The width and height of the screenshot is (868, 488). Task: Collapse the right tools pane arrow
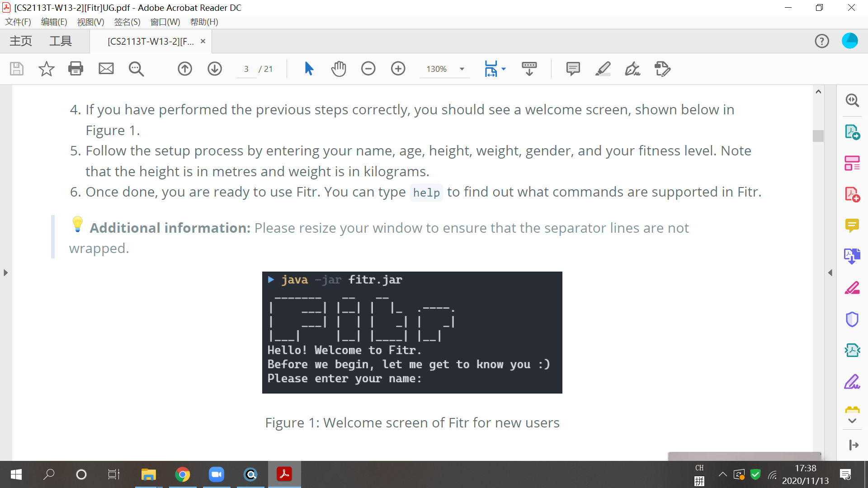[830, 272]
